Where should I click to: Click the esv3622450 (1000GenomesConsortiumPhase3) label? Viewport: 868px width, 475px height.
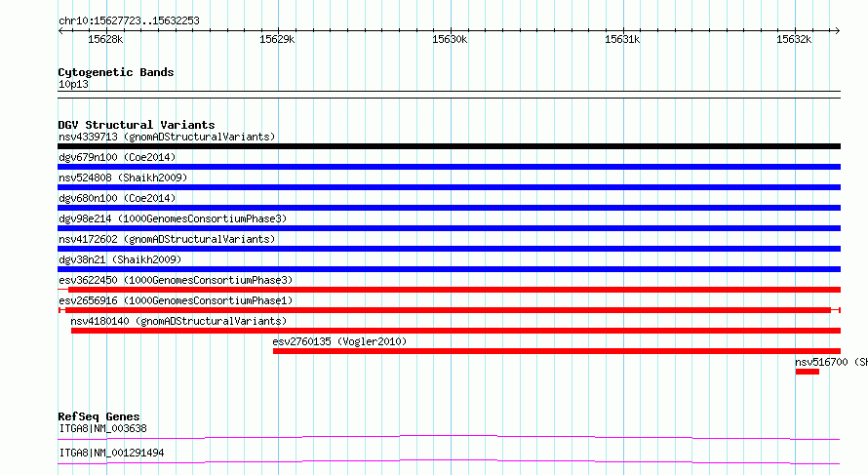176,280
